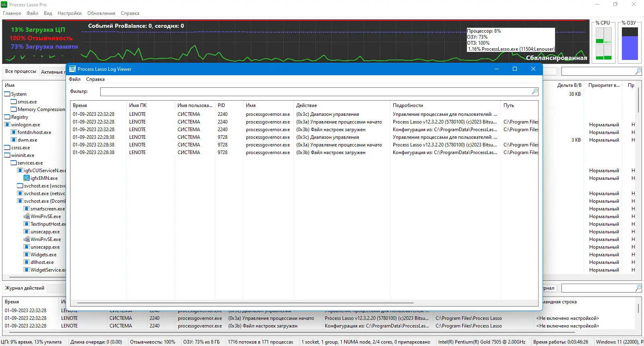Viewport: 644px width, 346px height.
Task: Click the 1716 потоков в 171 процессах status entry
Action: [260, 342]
